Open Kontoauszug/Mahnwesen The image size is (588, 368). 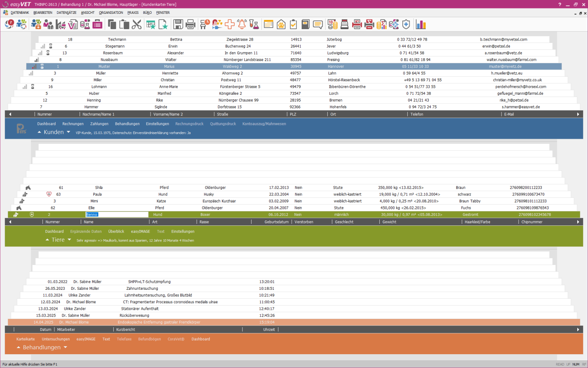pyautogui.click(x=264, y=123)
